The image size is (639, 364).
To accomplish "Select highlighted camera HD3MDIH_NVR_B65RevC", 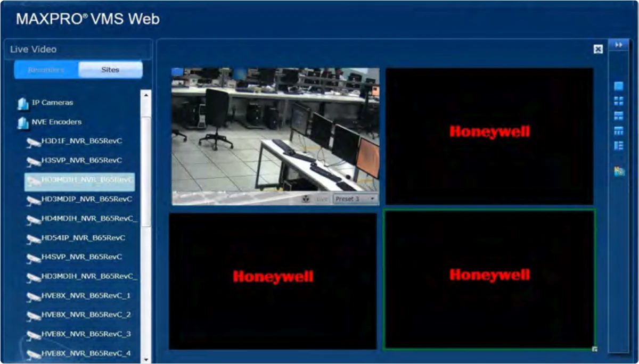I will pyautogui.click(x=80, y=181).
